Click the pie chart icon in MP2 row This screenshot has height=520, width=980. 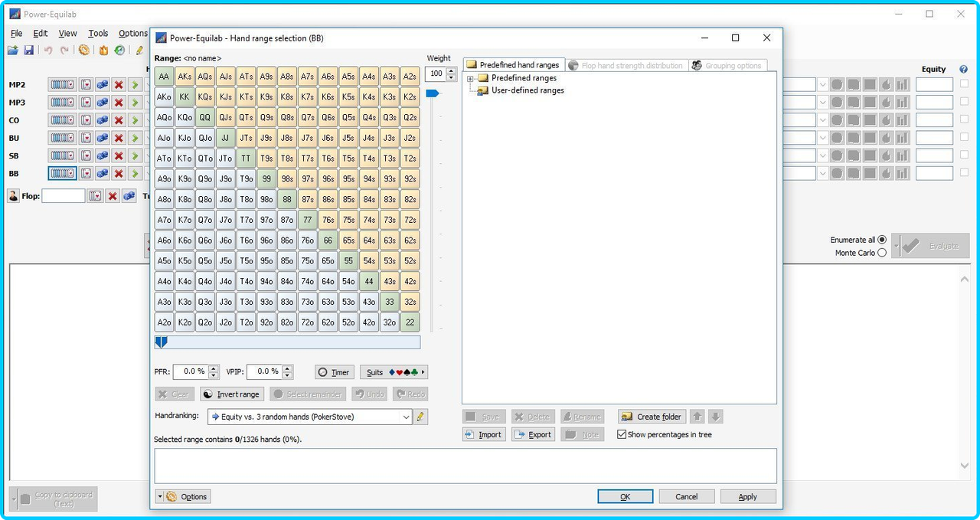tap(837, 84)
